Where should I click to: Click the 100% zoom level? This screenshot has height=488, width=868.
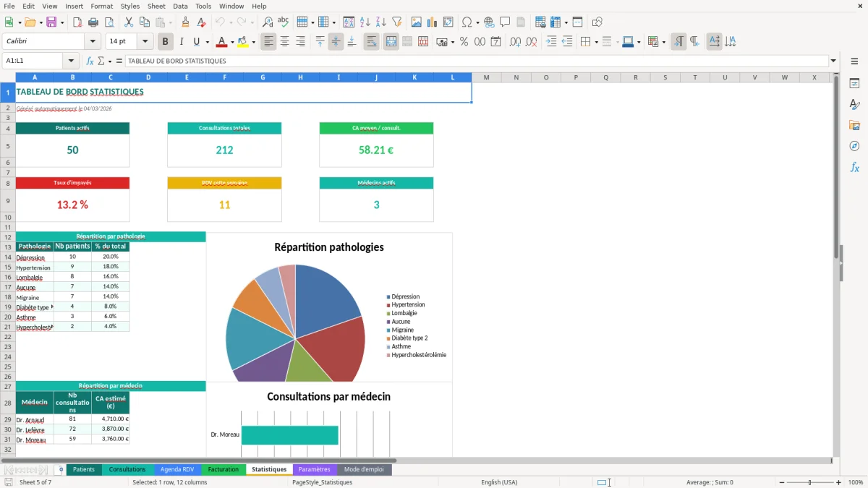[856, 482]
